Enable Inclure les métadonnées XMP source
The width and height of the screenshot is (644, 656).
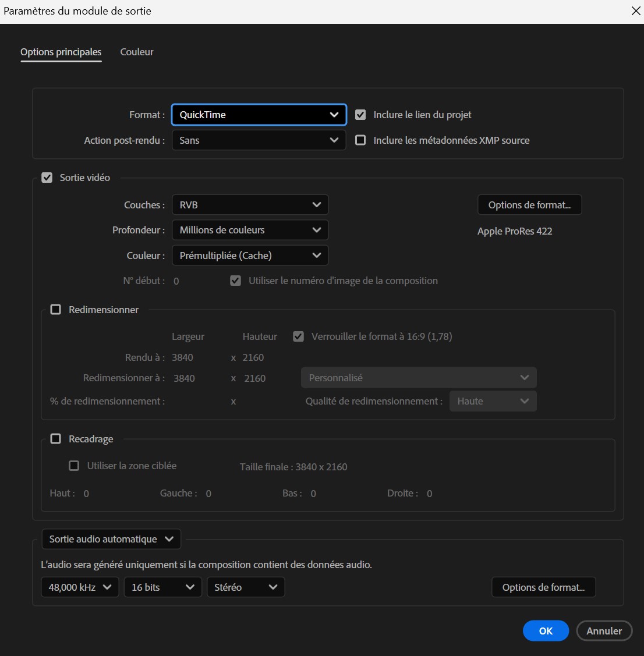361,140
